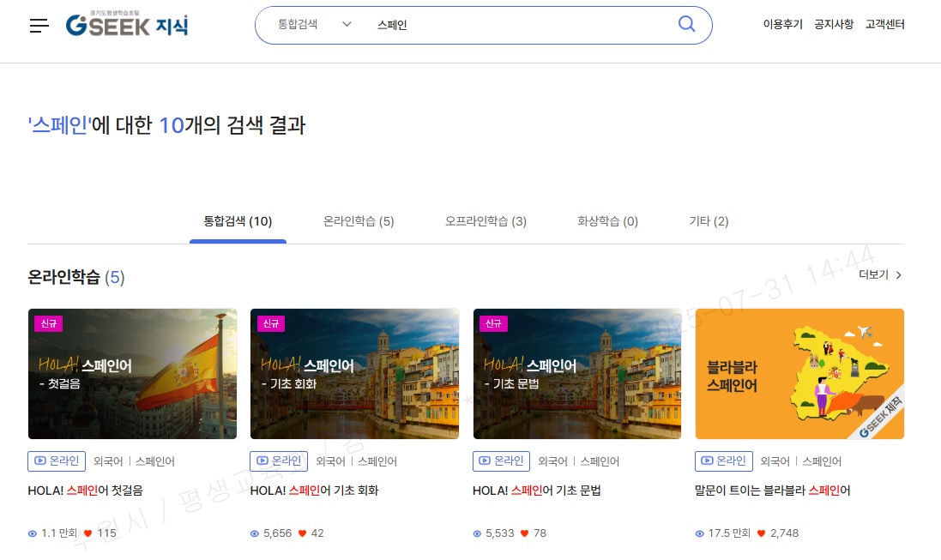Screen dimensions: 941x560
Task: Click heart icon on HOLA! 스페인어 첫걸음
Action: pyautogui.click(x=87, y=533)
